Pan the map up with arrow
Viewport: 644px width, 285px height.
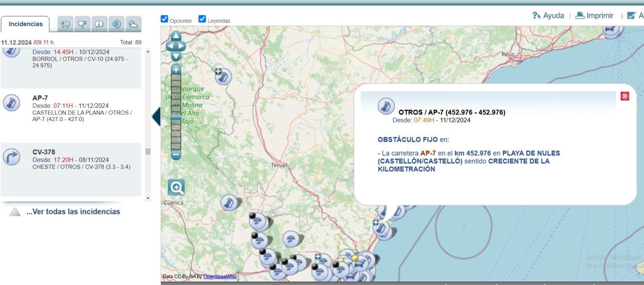(176, 36)
